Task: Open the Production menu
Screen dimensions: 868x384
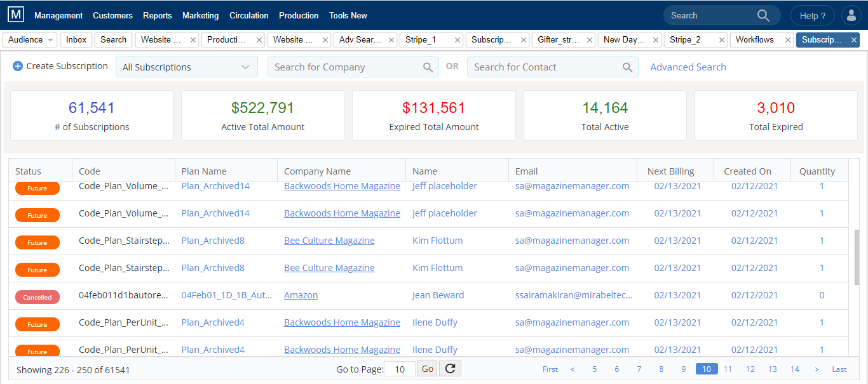Action: point(299,15)
